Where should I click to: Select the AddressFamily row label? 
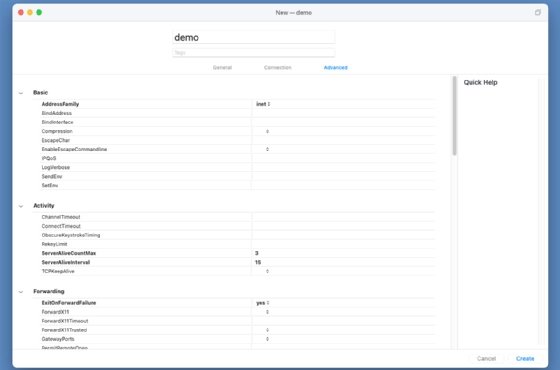(x=60, y=104)
